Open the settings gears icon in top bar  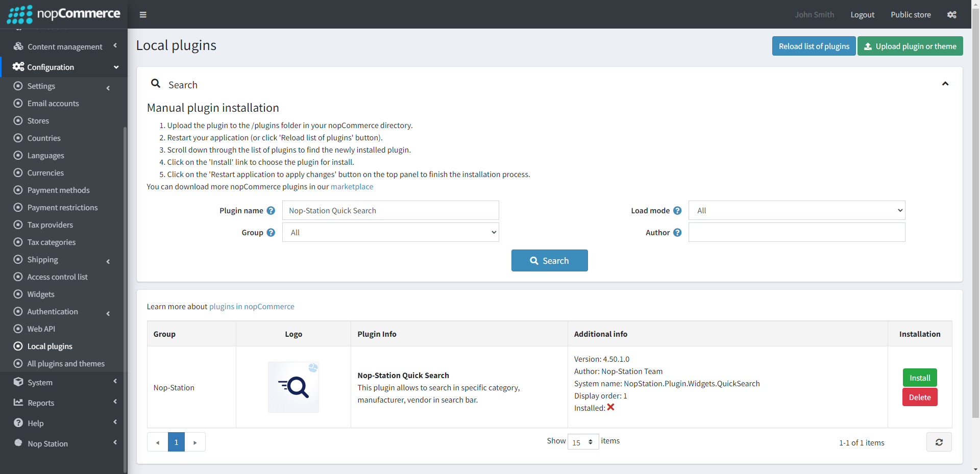point(951,15)
